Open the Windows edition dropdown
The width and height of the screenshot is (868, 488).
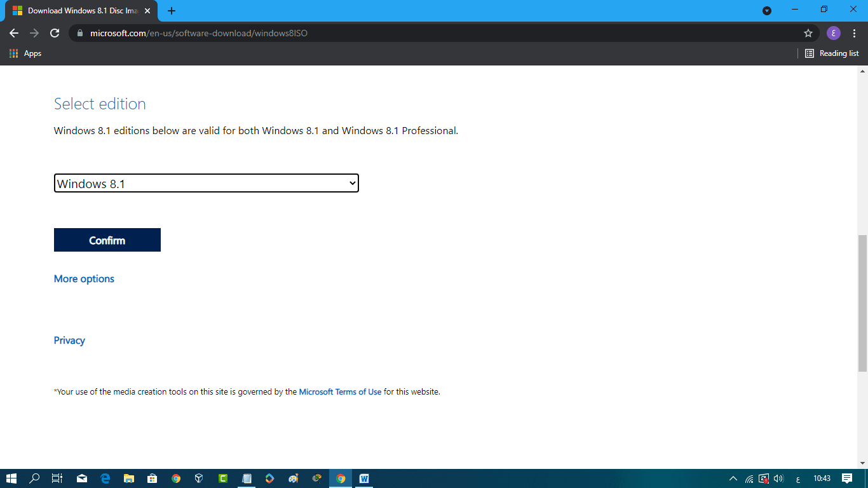(206, 184)
